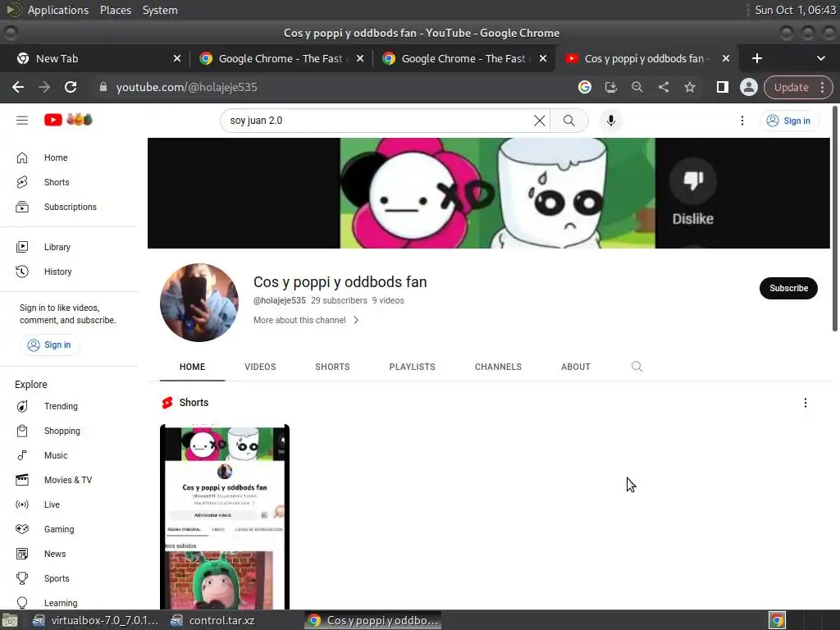
Task: Open News under Explore
Action: tap(69, 554)
